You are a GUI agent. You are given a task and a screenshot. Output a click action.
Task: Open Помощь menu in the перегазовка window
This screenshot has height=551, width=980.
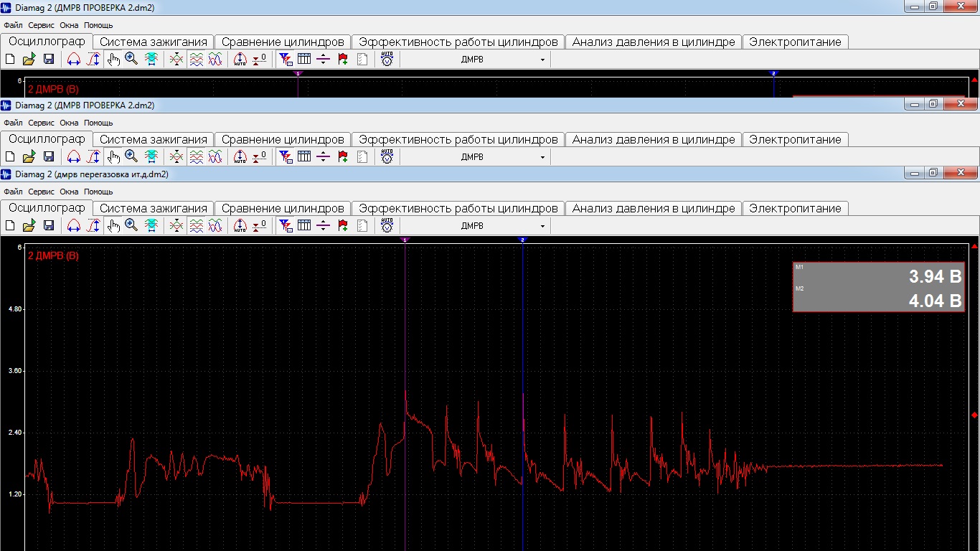click(x=98, y=192)
